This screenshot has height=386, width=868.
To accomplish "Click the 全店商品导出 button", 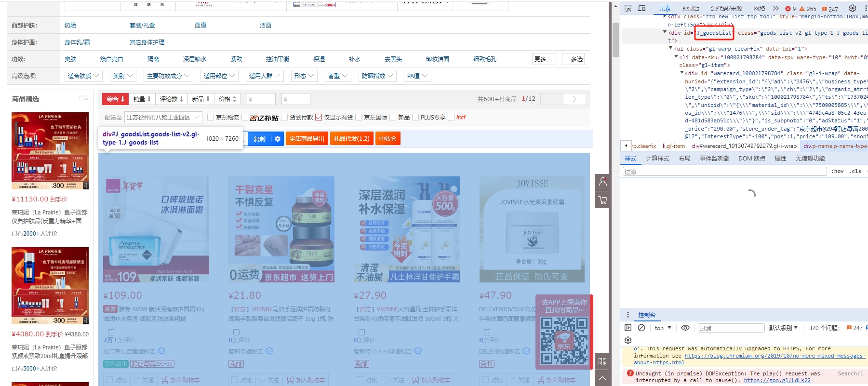I will click(x=307, y=139).
